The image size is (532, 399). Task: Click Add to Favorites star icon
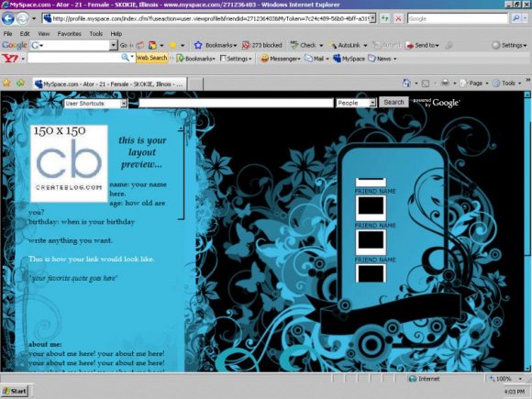click(6, 83)
